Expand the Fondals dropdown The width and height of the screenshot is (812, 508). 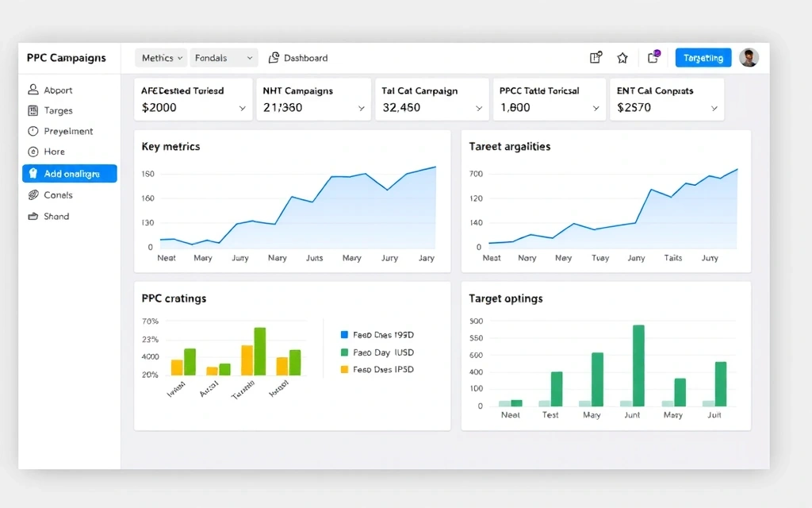click(223, 57)
